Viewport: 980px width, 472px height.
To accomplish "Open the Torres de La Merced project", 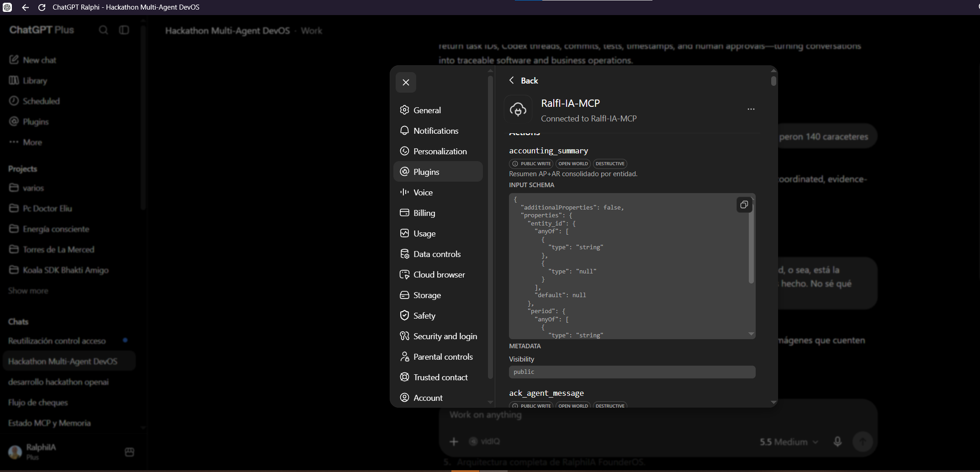I will tap(69, 249).
